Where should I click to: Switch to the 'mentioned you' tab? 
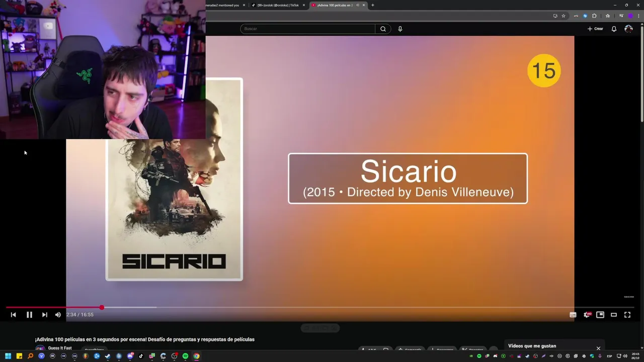(222, 5)
